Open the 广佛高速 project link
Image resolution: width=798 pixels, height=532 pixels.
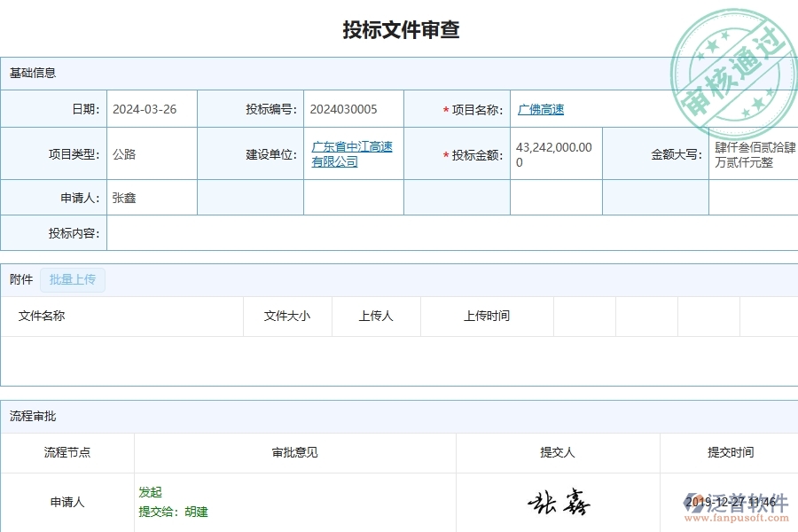[x=540, y=108]
